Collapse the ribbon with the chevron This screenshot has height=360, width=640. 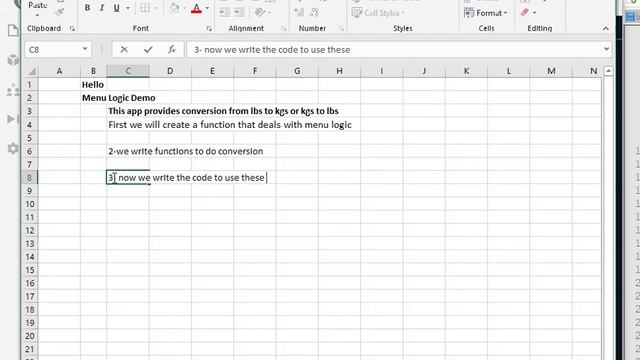click(606, 28)
